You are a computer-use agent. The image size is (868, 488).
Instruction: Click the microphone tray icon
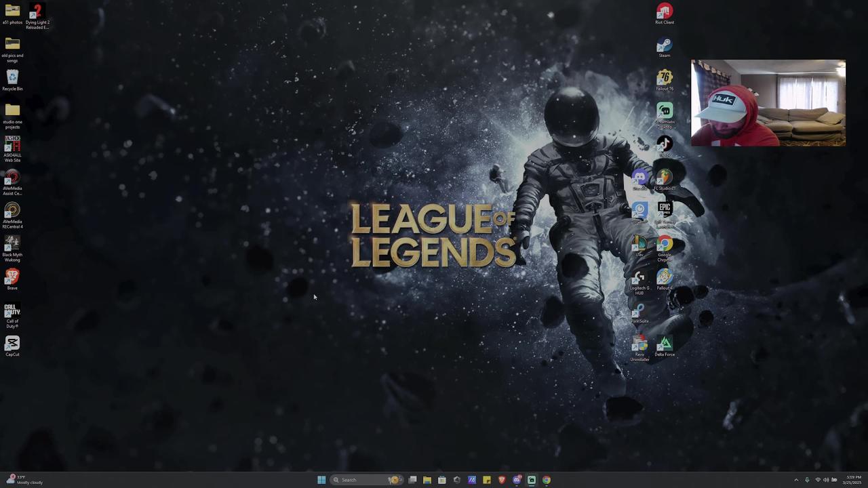pyautogui.click(x=807, y=480)
